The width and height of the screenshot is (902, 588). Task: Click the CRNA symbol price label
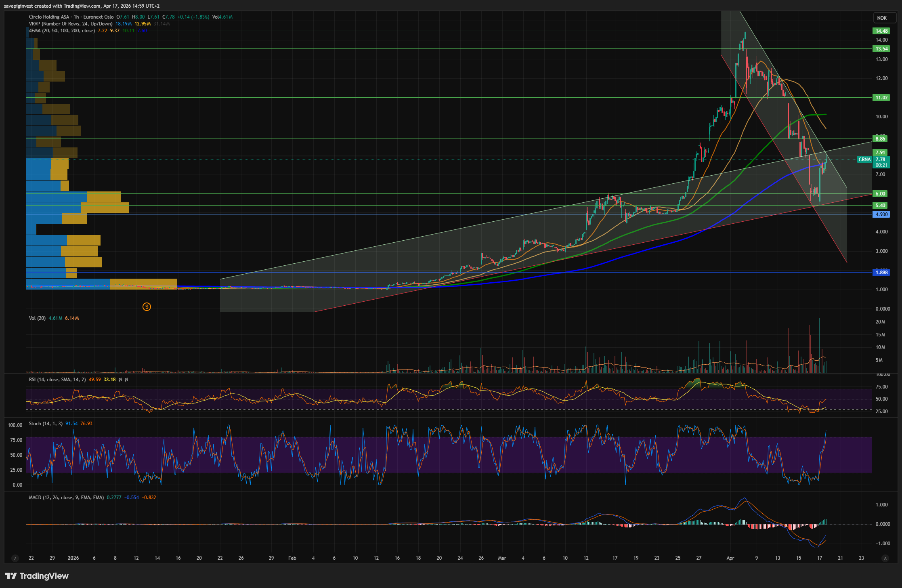pyautogui.click(x=864, y=160)
